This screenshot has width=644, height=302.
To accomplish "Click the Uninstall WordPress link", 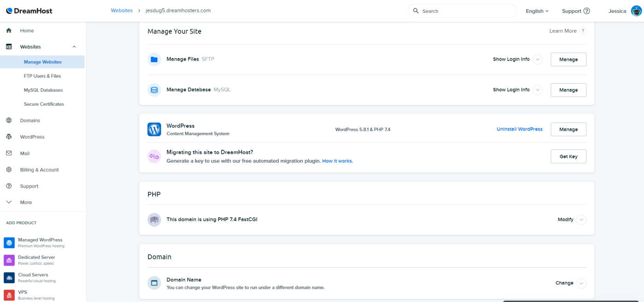I will [x=520, y=129].
